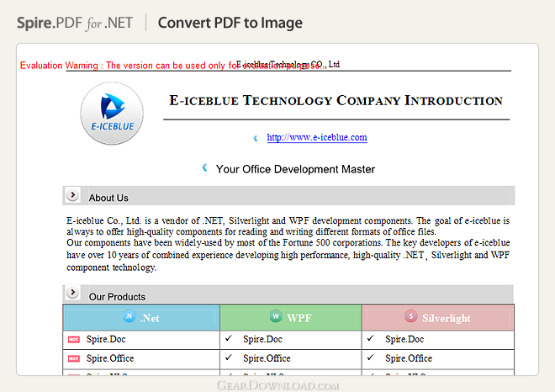The image size is (555, 392).
Task: Select Spire.Doc text in Silverlight column
Action: (x=404, y=339)
